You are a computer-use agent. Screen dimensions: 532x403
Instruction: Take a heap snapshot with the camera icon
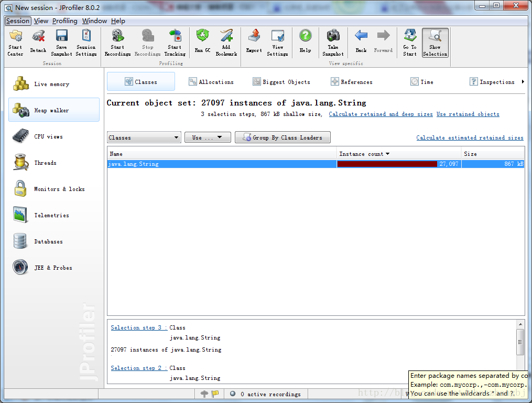pyautogui.click(x=333, y=43)
